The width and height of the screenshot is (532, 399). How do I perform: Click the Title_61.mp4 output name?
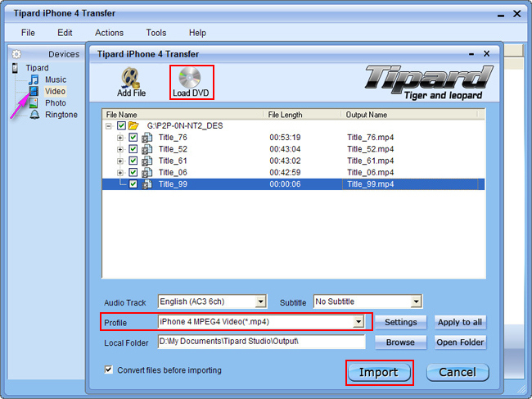click(371, 161)
